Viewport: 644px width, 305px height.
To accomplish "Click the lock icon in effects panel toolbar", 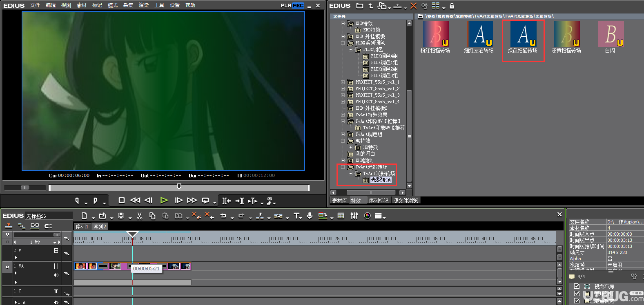I will click(452, 6).
